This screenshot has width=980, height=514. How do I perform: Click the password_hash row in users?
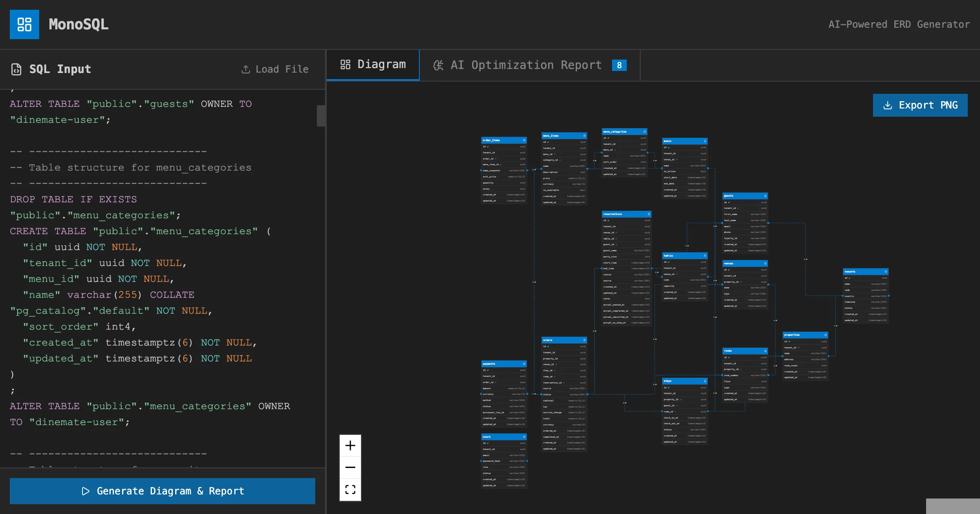[x=504, y=461]
